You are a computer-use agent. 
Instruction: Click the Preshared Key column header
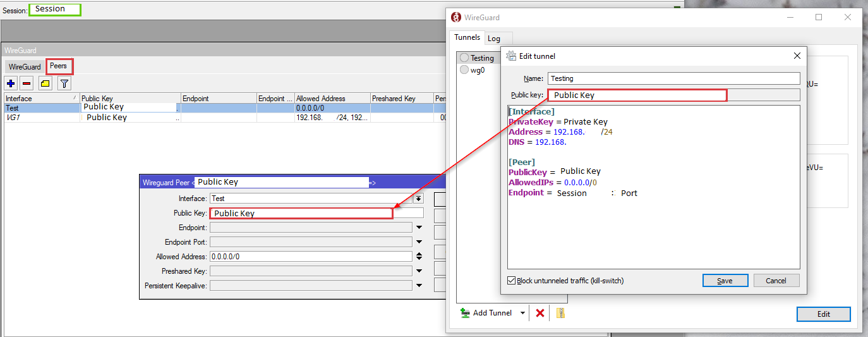coord(402,99)
